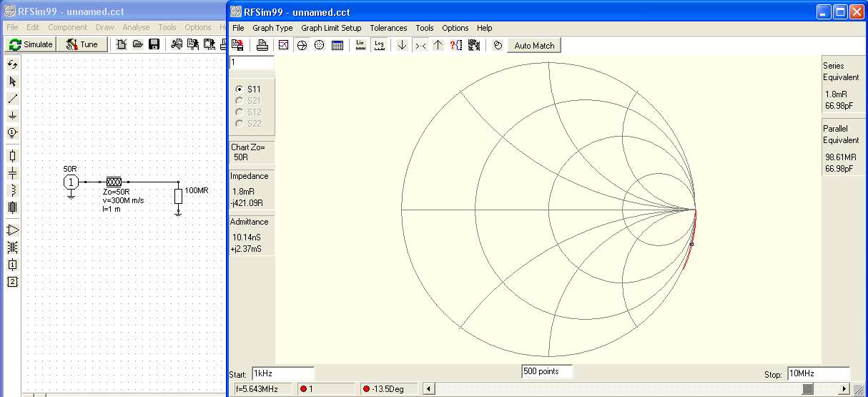This screenshot has height=397, width=868.
Task: Set linear frequency scale with Lin icon
Action: 360,45
